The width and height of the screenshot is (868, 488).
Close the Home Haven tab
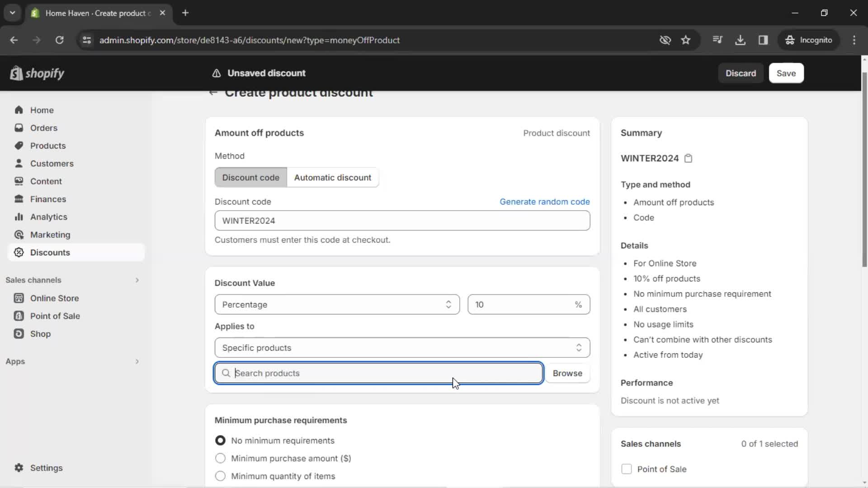coord(162,13)
